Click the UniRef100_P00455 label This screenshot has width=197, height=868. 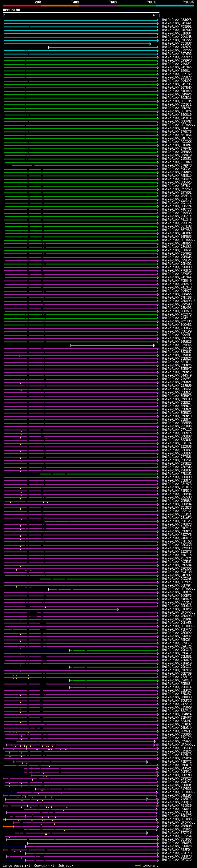176,294
